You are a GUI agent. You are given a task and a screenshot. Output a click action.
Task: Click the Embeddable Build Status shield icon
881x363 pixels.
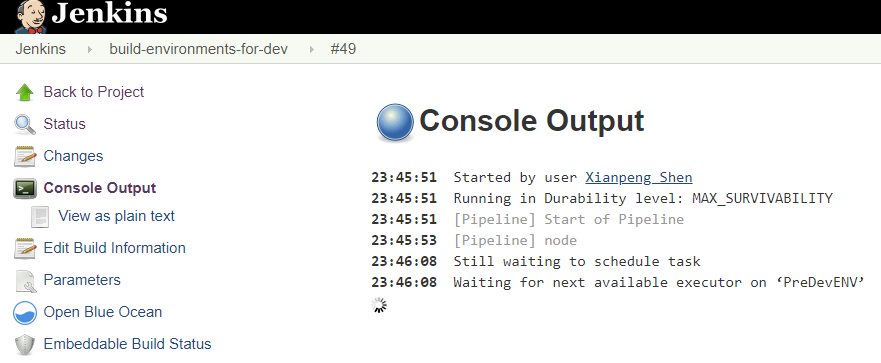pos(25,344)
